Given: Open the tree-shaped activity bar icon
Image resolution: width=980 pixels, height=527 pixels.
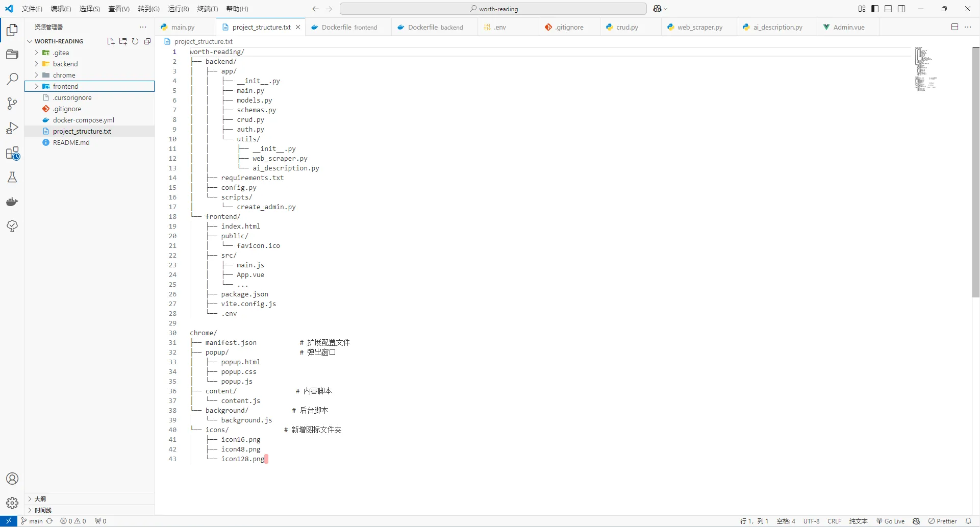Looking at the screenshot, I should pyautogui.click(x=12, y=226).
